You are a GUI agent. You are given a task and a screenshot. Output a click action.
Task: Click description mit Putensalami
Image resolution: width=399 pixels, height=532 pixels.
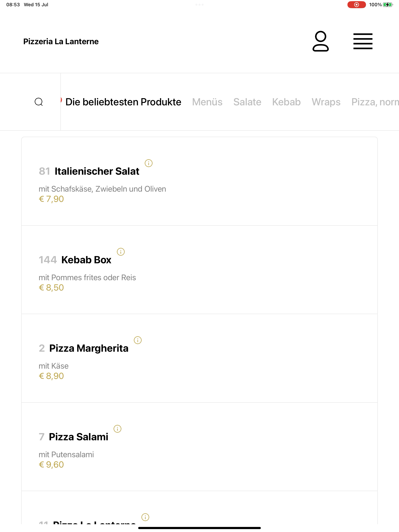[66, 454]
